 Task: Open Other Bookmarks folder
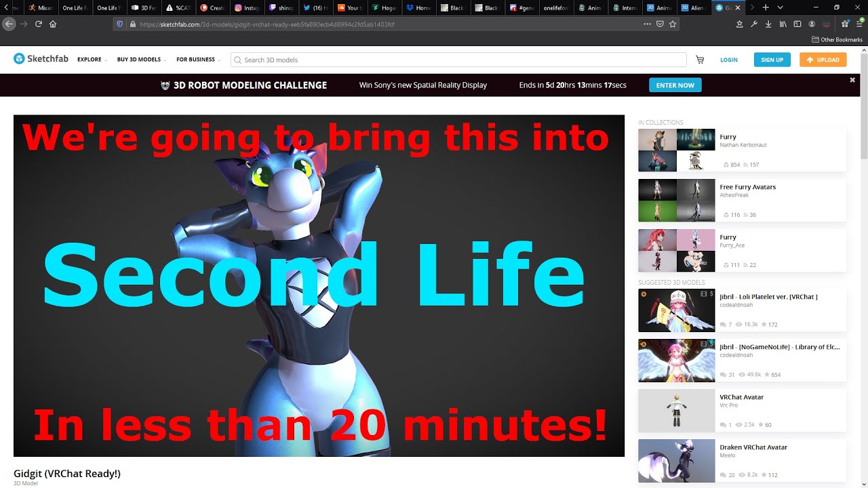(x=837, y=39)
